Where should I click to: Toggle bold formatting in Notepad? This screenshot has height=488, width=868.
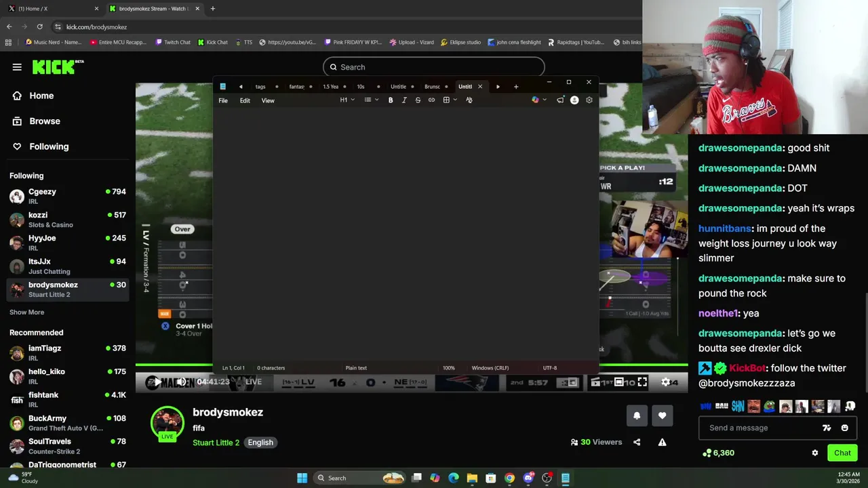coord(391,100)
